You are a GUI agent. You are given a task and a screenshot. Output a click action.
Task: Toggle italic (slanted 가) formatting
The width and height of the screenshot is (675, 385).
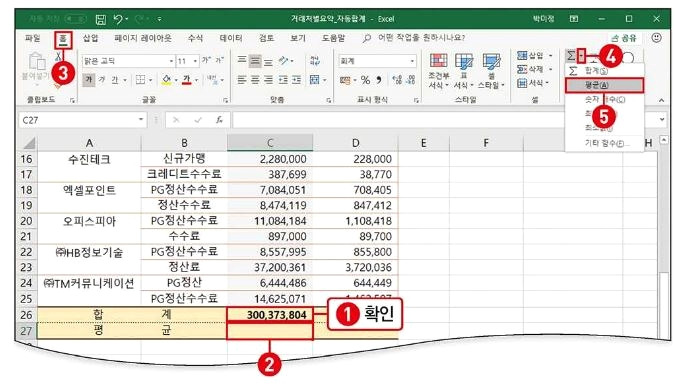[x=102, y=80]
